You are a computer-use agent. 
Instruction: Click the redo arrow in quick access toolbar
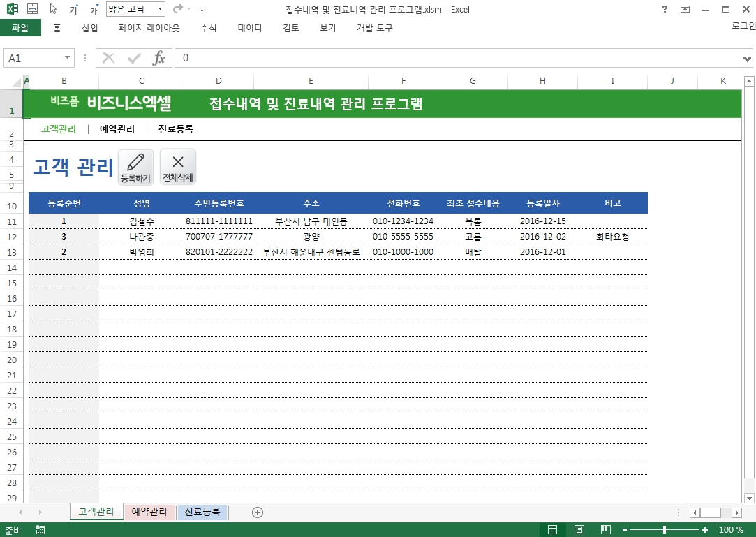tap(177, 10)
